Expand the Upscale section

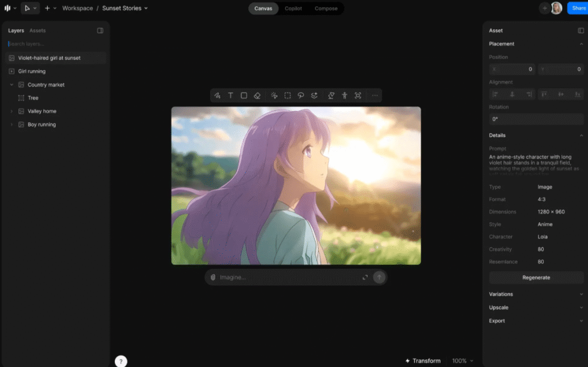click(x=536, y=307)
